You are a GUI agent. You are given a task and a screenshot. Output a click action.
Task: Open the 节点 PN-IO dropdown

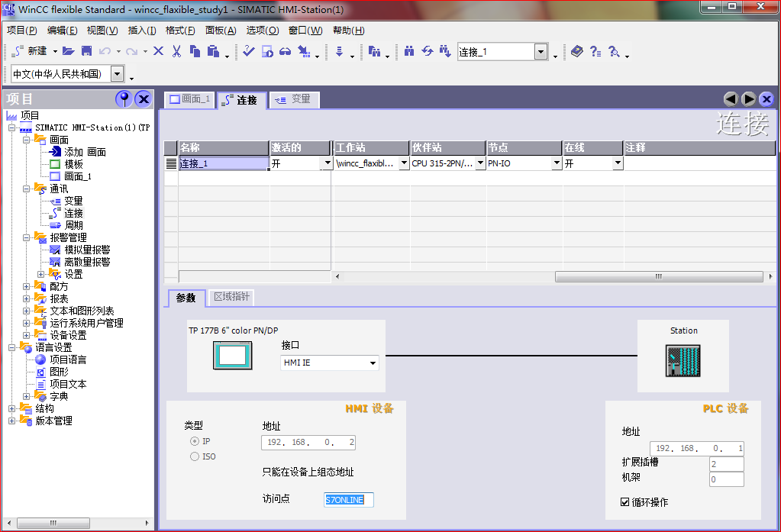(557, 163)
